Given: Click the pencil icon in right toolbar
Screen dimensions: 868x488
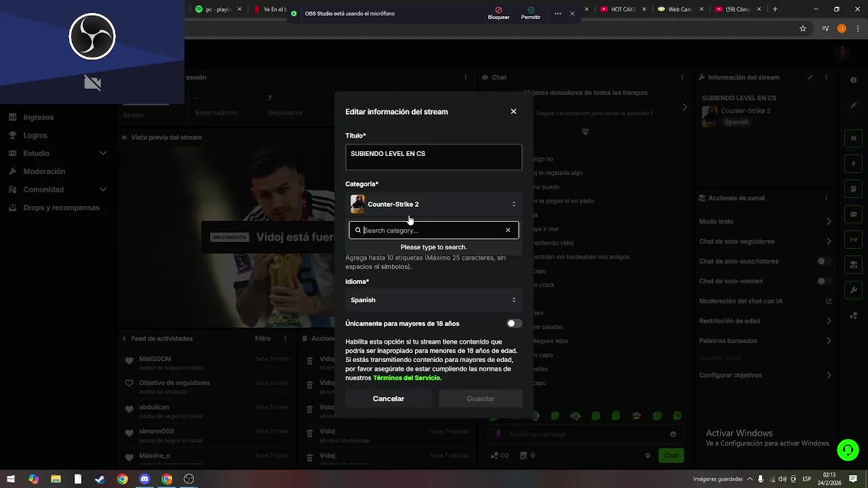Looking at the screenshot, I should [854, 106].
